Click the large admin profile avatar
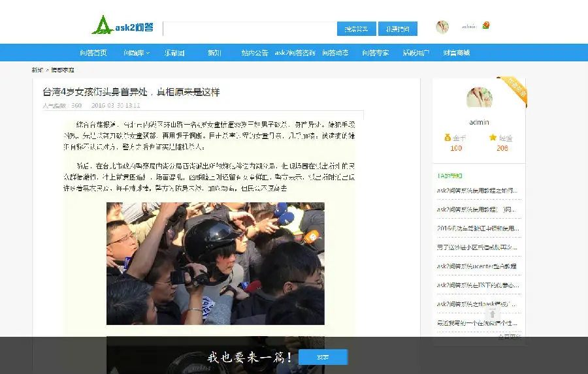Viewport: 588px width, 374px height. point(480,97)
